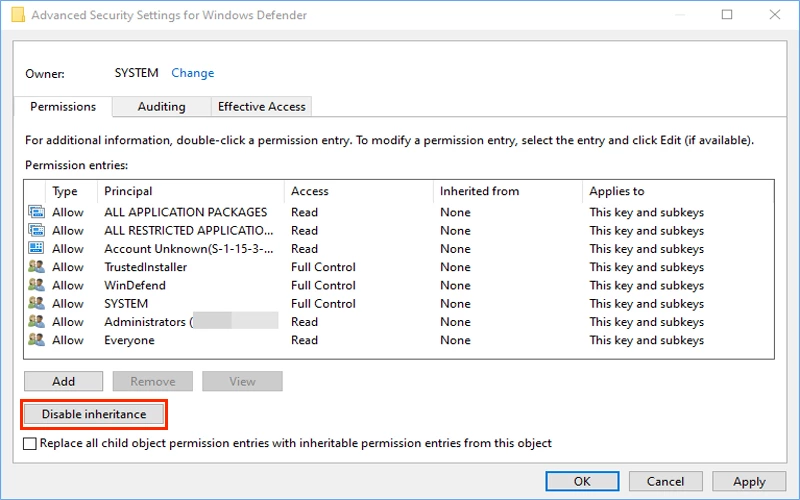This screenshot has width=800, height=500.
Task: Click Full Control in the SYSTEM row
Action: coord(323,304)
